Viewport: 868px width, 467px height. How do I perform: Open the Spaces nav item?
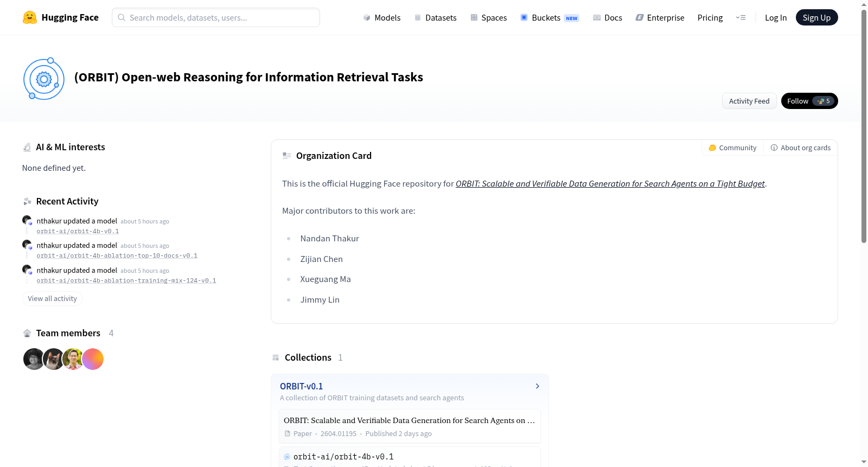(x=489, y=18)
